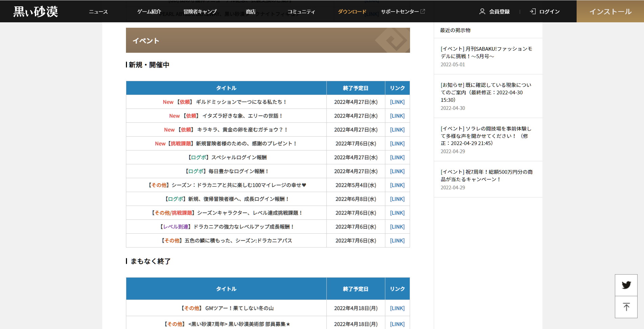Open the ゲーム紹介 menu
Screen dimensions: 644x329
149,11
